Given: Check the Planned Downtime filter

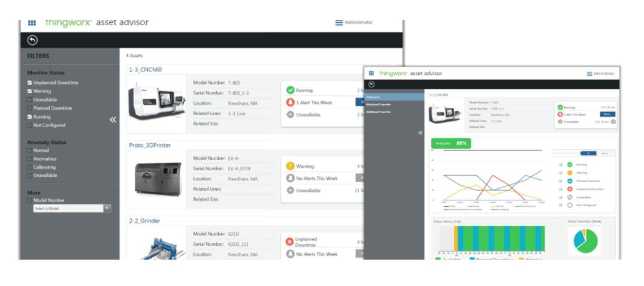Looking at the screenshot, I should [x=29, y=108].
